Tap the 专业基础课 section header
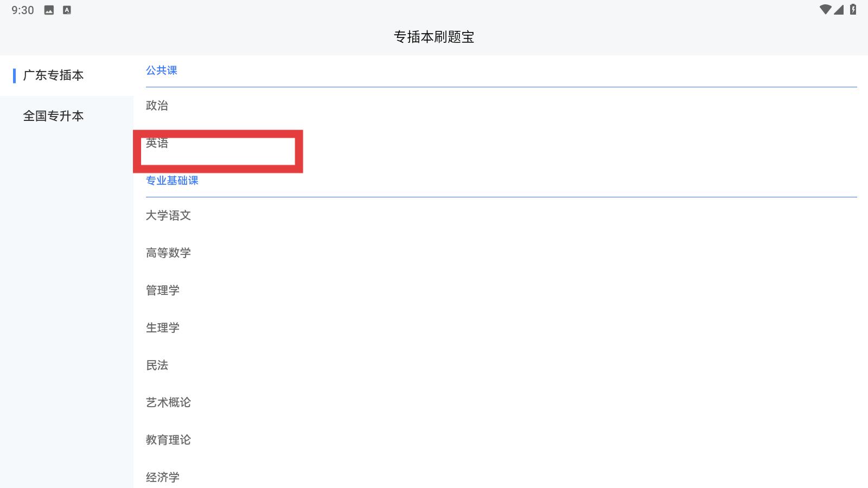868x488 pixels. coord(172,181)
